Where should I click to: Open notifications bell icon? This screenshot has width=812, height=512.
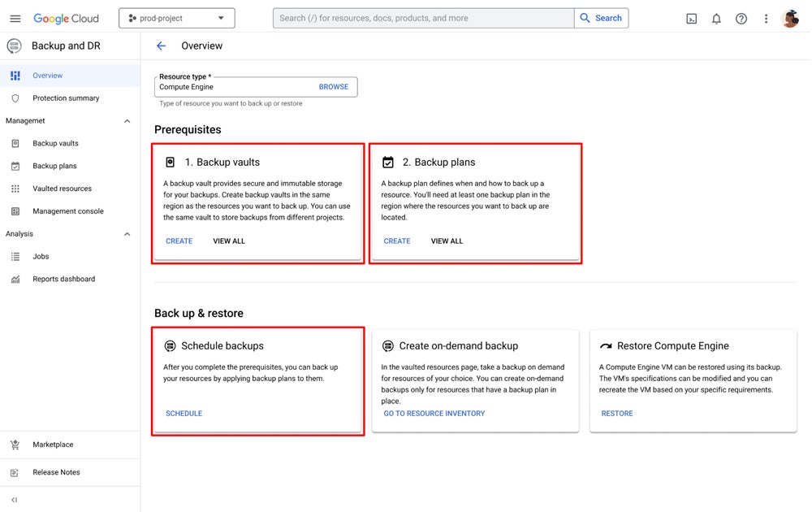coord(716,19)
